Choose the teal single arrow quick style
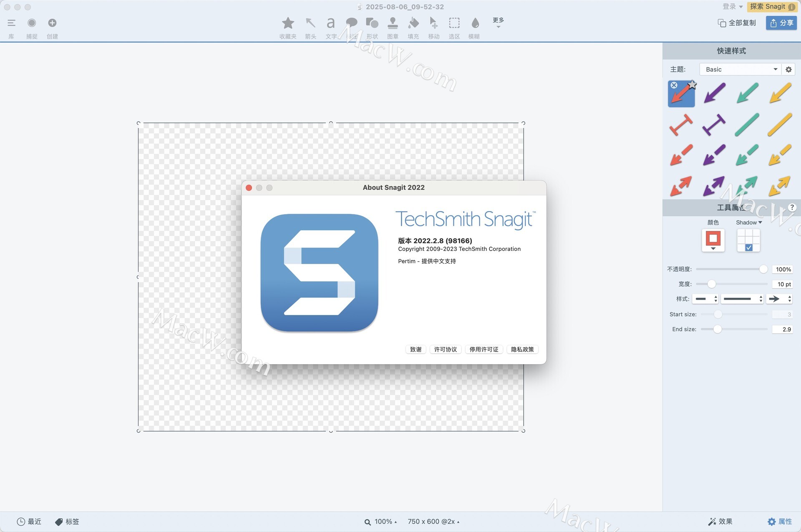The height and width of the screenshot is (532, 801). click(x=747, y=93)
